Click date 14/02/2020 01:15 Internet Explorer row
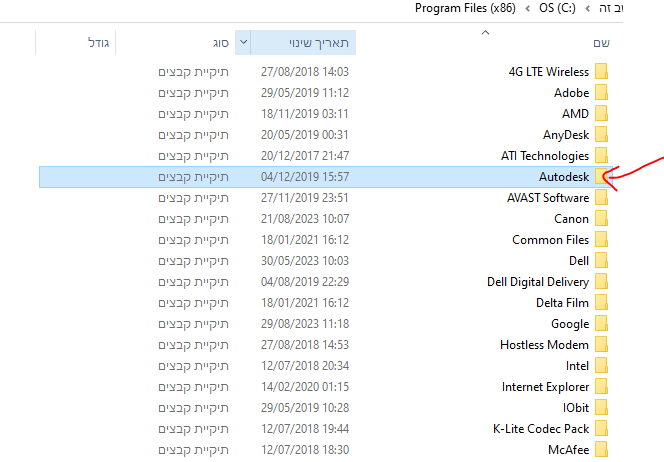The image size is (664, 462). [305, 387]
